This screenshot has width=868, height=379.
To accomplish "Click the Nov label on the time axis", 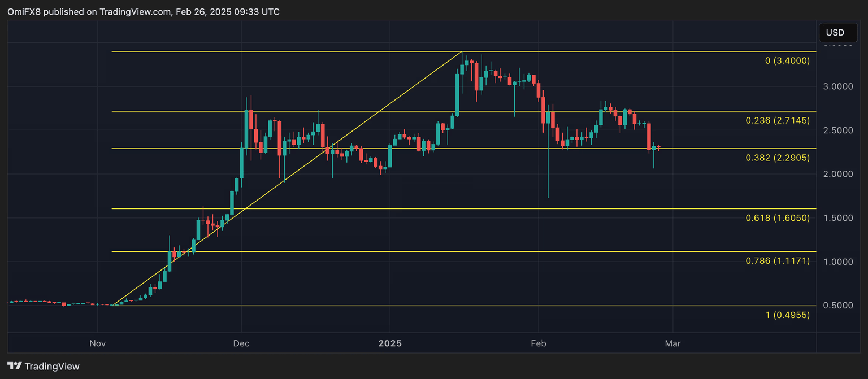I will [x=97, y=343].
